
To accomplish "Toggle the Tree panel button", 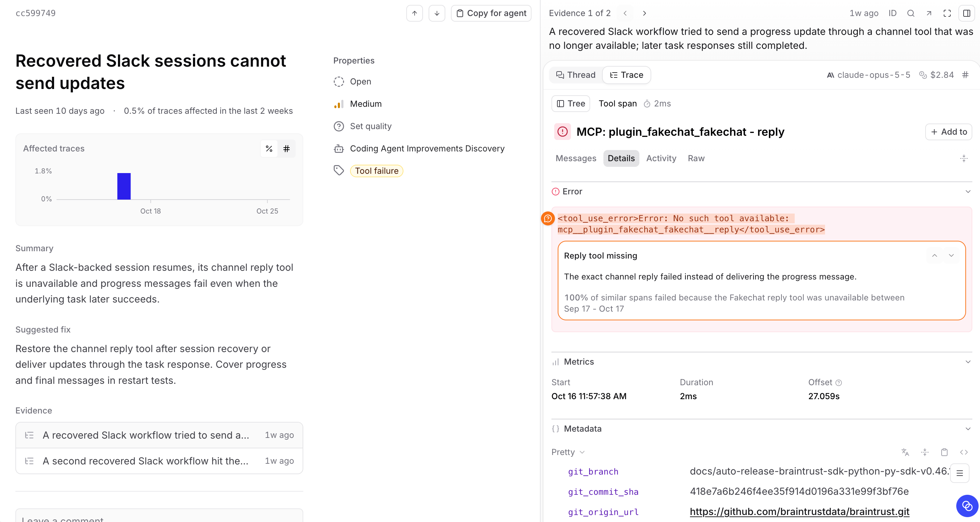I will click(x=571, y=104).
